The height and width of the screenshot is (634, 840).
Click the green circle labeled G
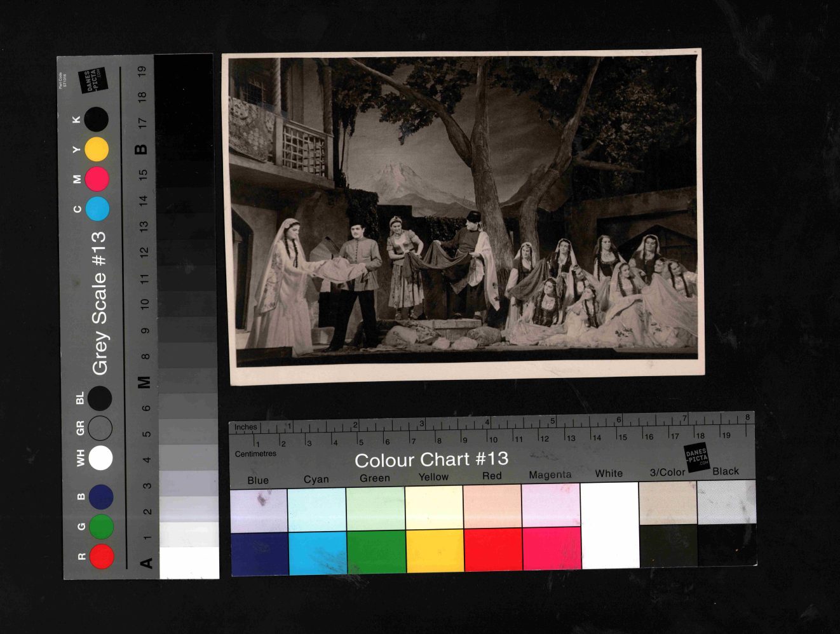point(102,527)
